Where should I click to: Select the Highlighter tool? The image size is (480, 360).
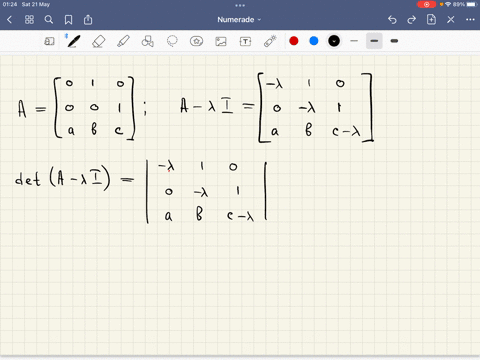(123, 41)
